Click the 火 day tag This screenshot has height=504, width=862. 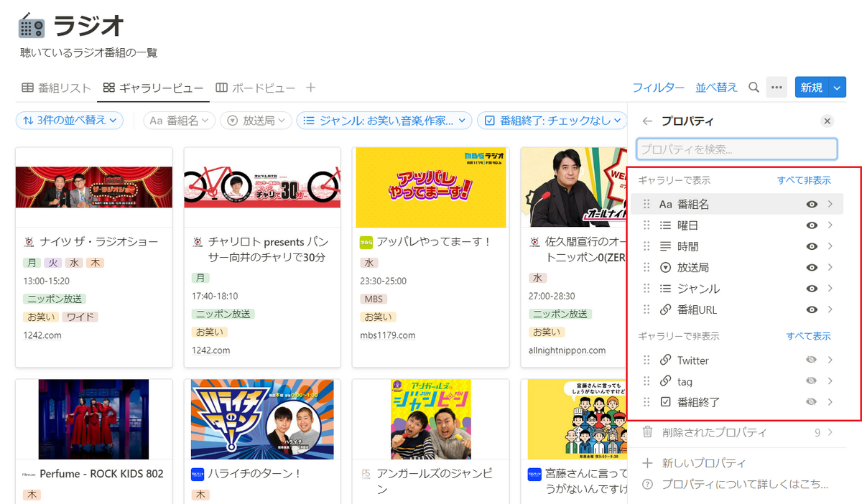click(x=53, y=263)
